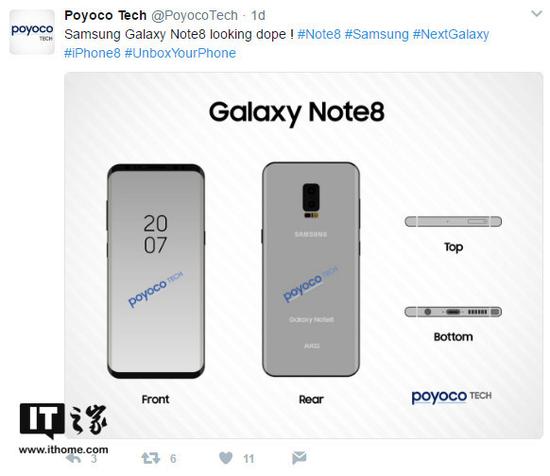This screenshot has height=476, width=550.
Task: Open the Poyoco Tech profile avatar
Action: pos(32,32)
